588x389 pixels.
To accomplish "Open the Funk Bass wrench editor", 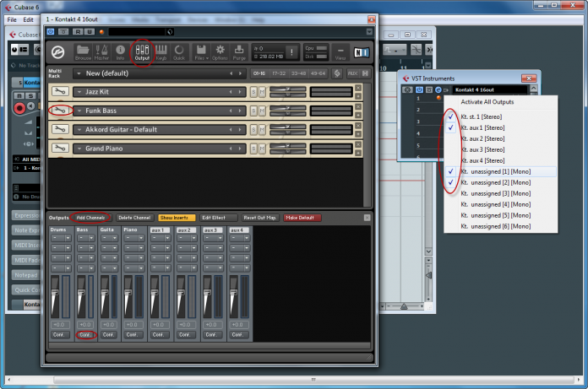I will (x=60, y=110).
